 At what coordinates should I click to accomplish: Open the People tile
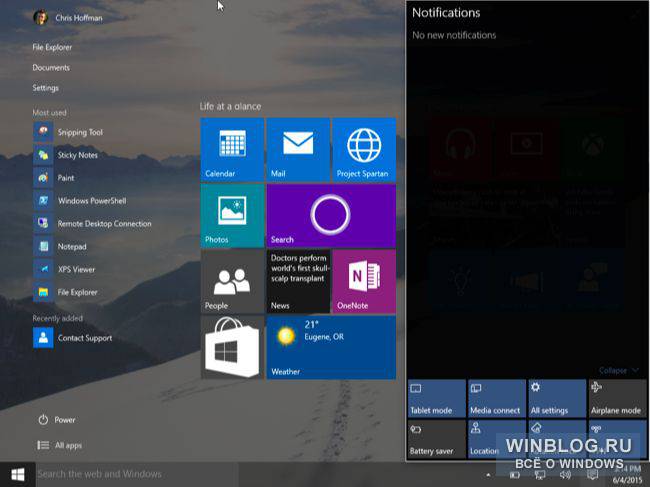pos(232,281)
